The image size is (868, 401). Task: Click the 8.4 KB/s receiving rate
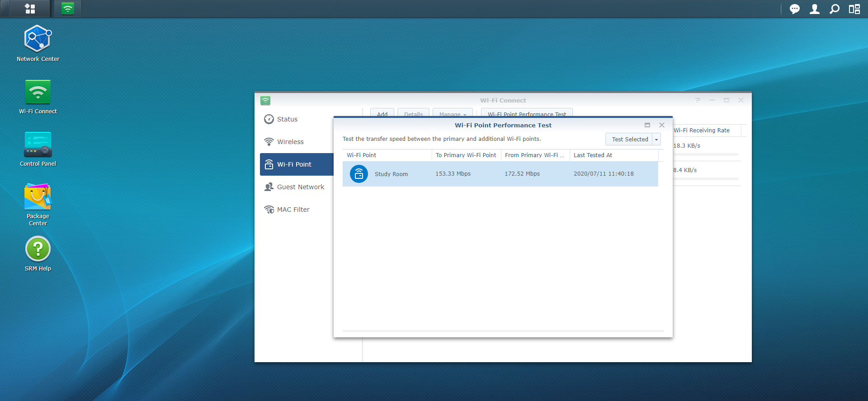[x=685, y=170]
